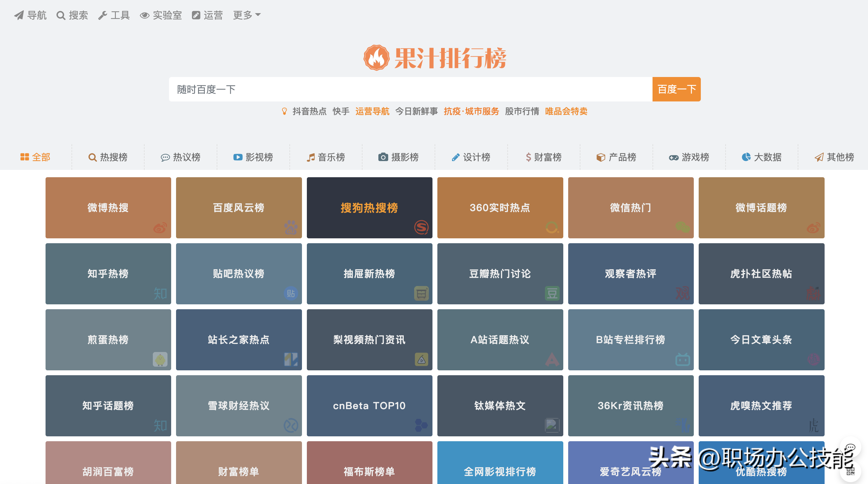Open the 全网影视排行榜 card
Viewport: 868px width, 484px height.
[500, 462]
